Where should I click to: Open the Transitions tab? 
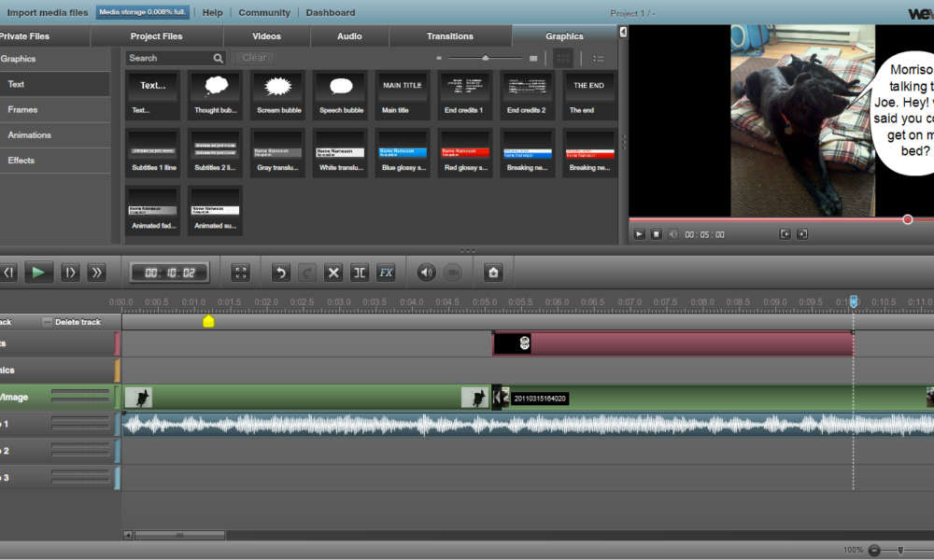click(450, 36)
